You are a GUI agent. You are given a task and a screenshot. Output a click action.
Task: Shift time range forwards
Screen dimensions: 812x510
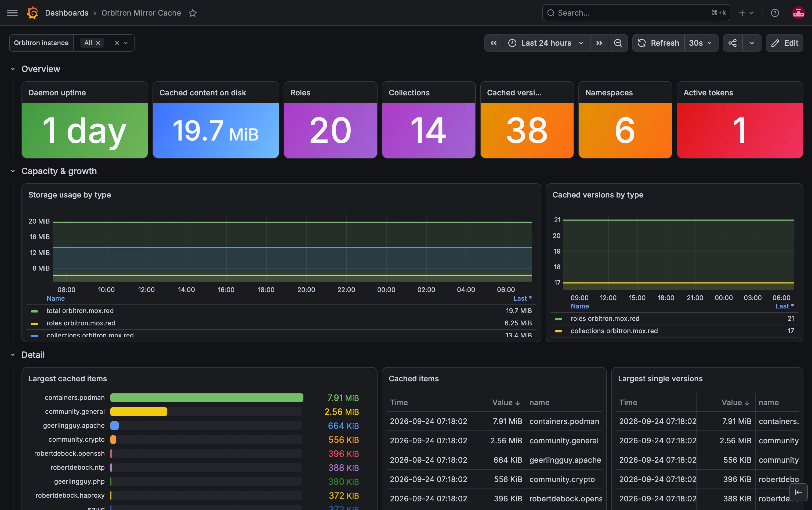point(599,43)
